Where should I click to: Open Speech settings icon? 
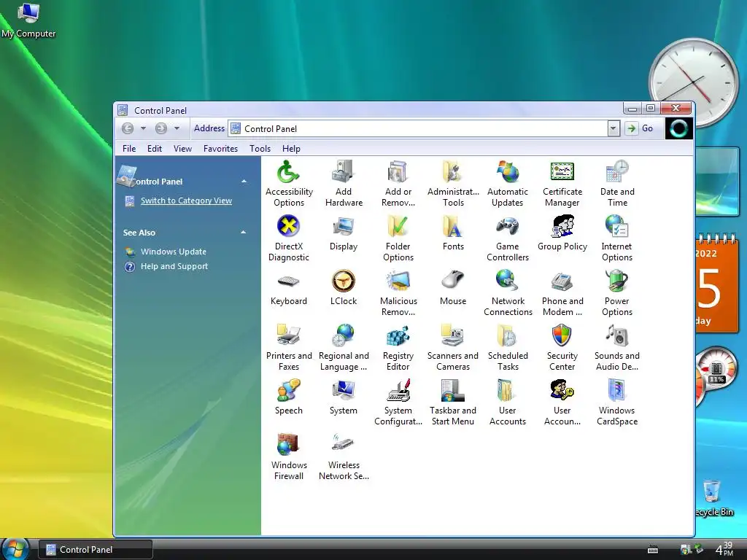(x=289, y=391)
